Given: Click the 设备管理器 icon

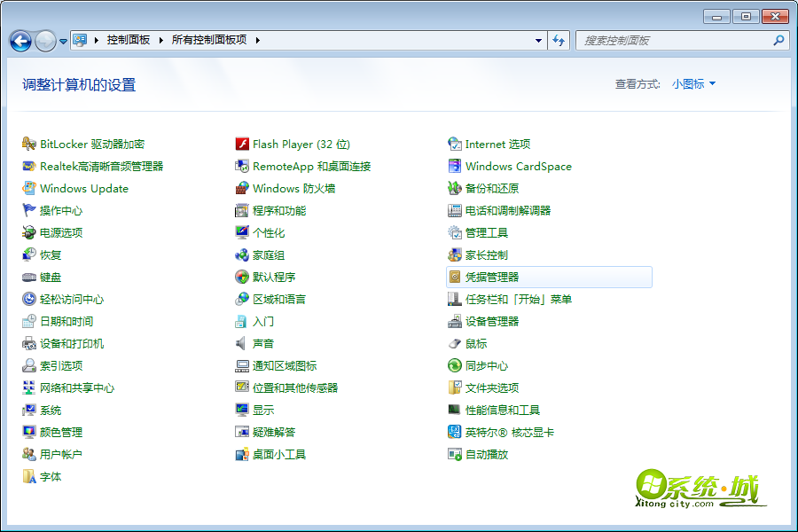Looking at the screenshot, I should tap(455, 321).
